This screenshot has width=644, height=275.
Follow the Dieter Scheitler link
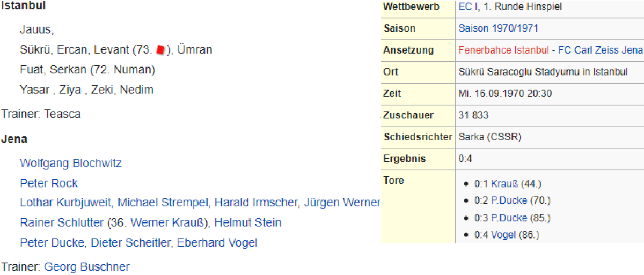click(130, 243)
